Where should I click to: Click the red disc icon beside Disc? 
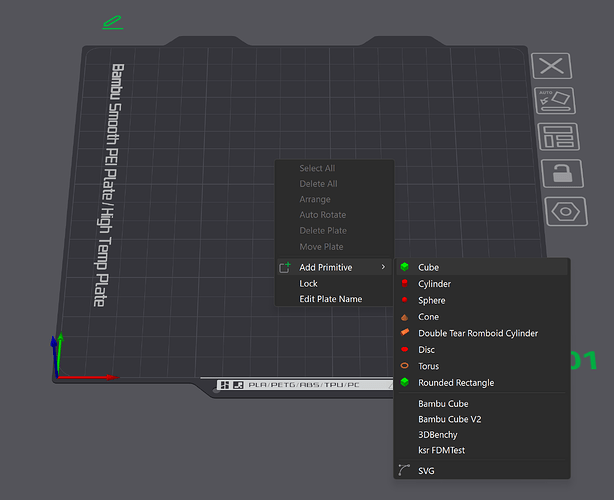[x=405, y=349]
